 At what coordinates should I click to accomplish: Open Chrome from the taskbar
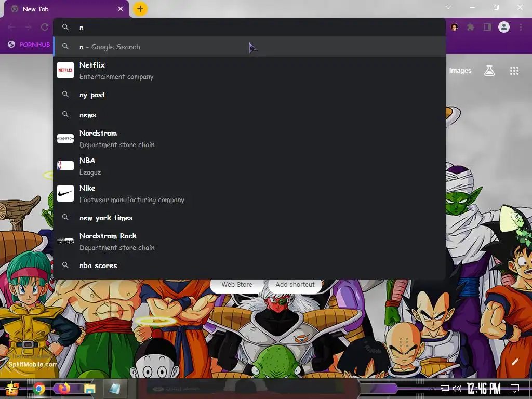(38, 389)
